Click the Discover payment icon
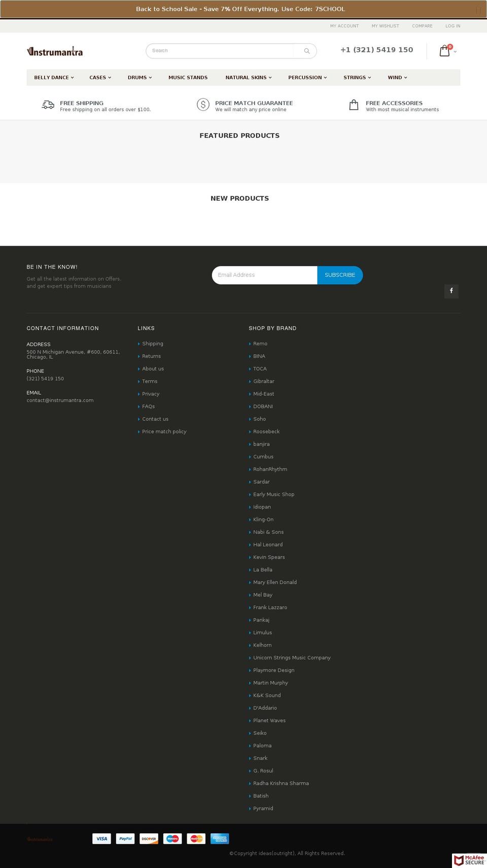487x868 pixels. [149, 839]
